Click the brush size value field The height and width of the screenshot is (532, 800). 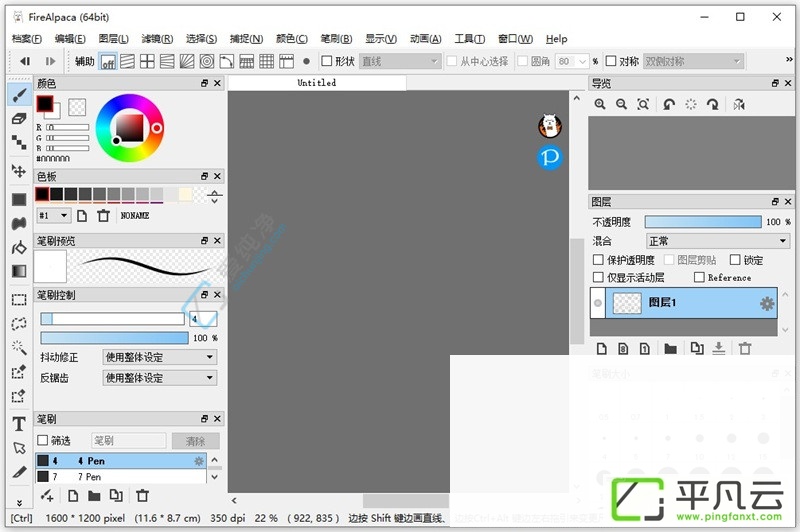pos(203,319)
